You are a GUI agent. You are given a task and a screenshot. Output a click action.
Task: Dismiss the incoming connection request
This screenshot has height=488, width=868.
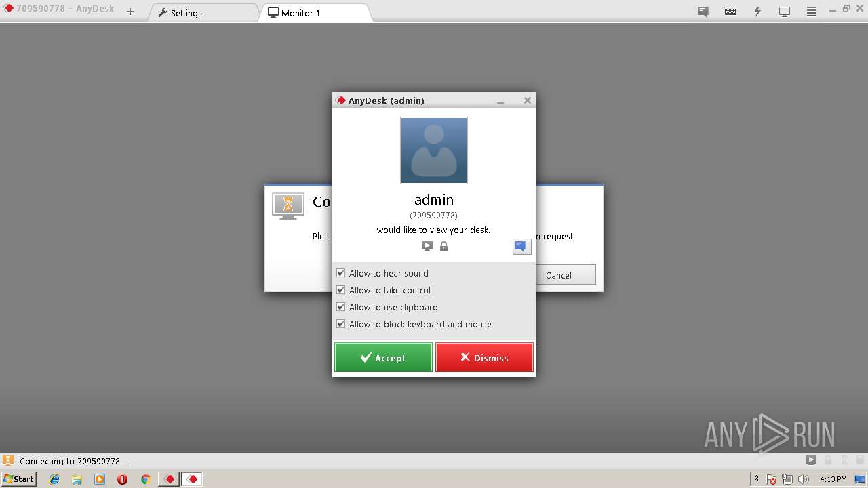click(484, 357)
